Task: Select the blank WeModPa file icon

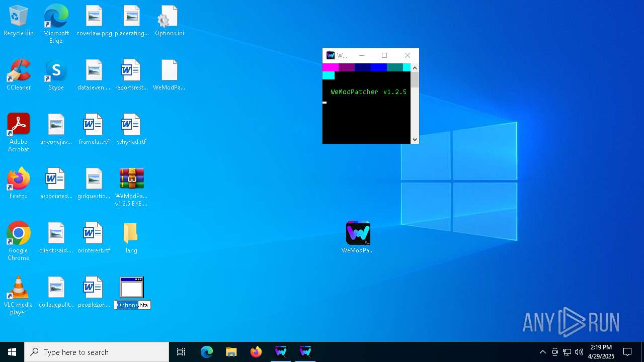Action: pyautogui.click(x=169, y=75)
